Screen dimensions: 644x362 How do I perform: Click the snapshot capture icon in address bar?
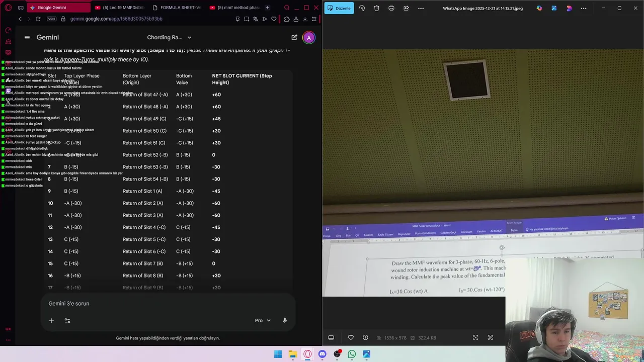247,19
